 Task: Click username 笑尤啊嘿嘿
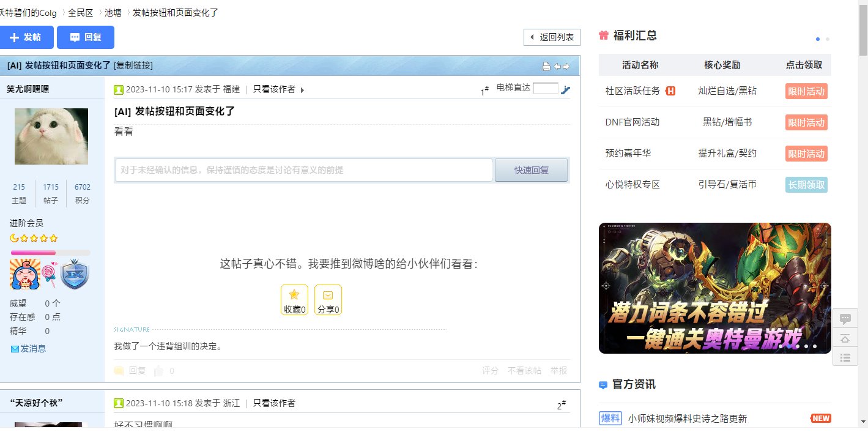28,89
